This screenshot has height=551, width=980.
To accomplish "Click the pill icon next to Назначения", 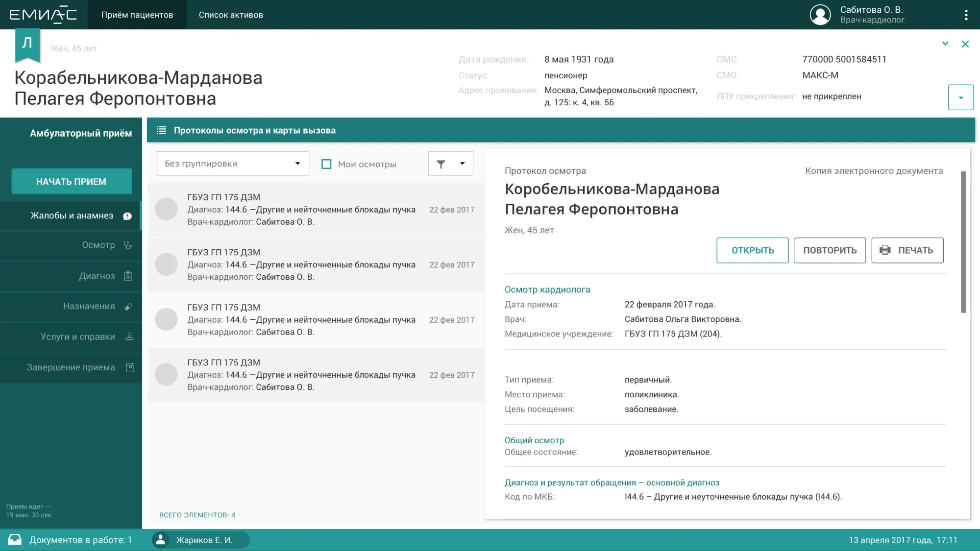I will click(x=128, y=307).
